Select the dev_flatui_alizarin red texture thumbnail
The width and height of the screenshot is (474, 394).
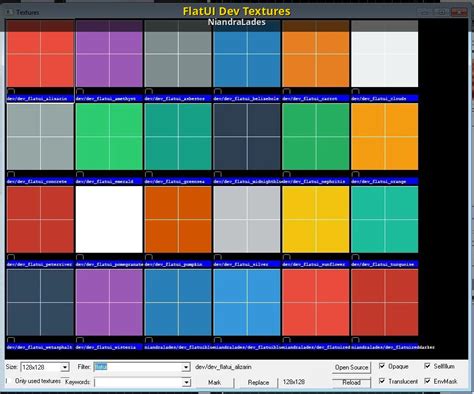tap(40, 53)
